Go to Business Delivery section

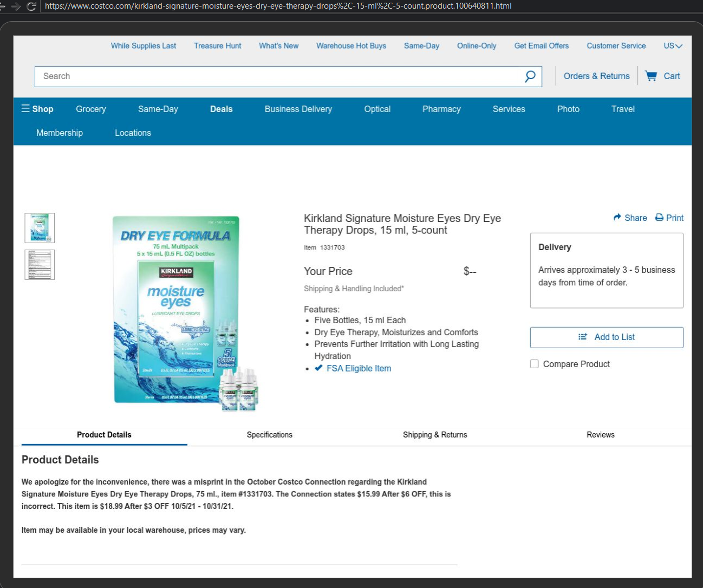pos(298,109)
